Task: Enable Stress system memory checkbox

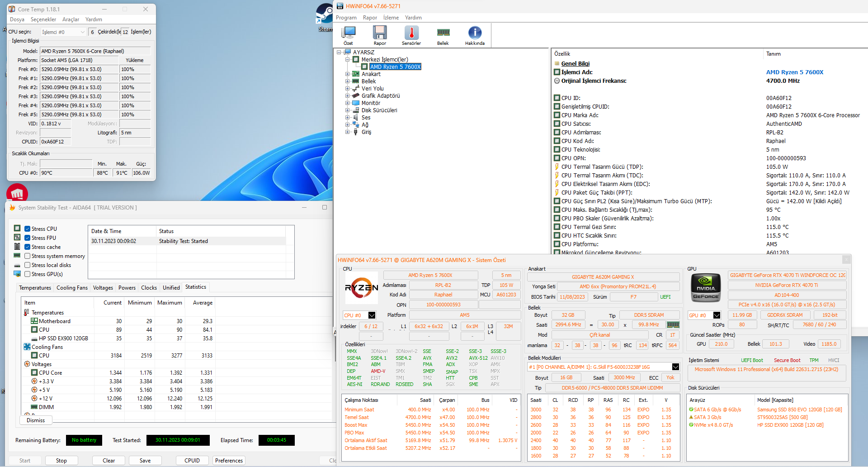Action: click(x=28, y=256)
